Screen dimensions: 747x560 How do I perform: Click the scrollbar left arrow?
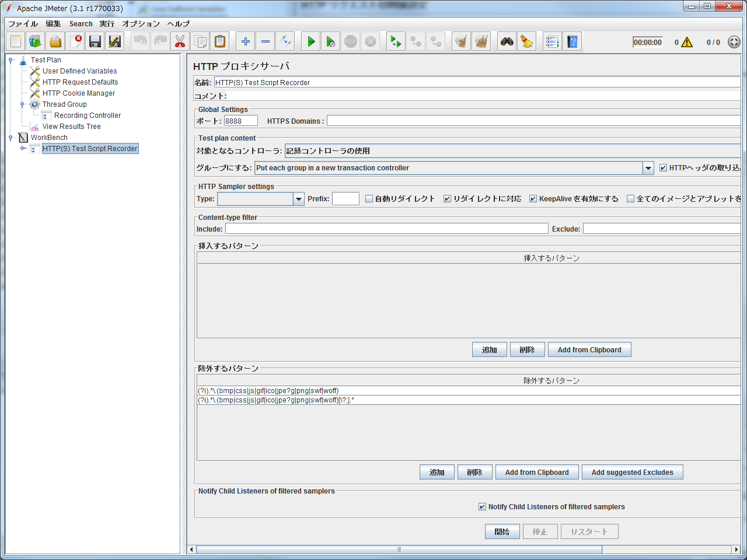(x=191, y=549)
